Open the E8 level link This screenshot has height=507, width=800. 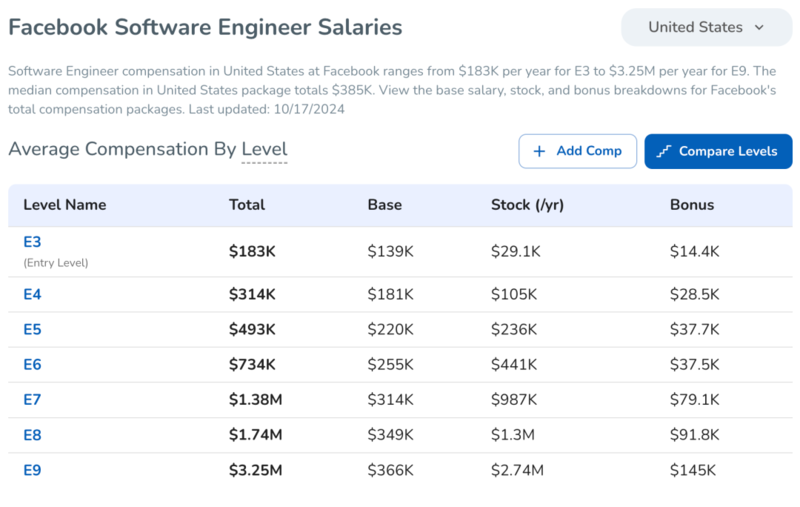click(32, 435)
